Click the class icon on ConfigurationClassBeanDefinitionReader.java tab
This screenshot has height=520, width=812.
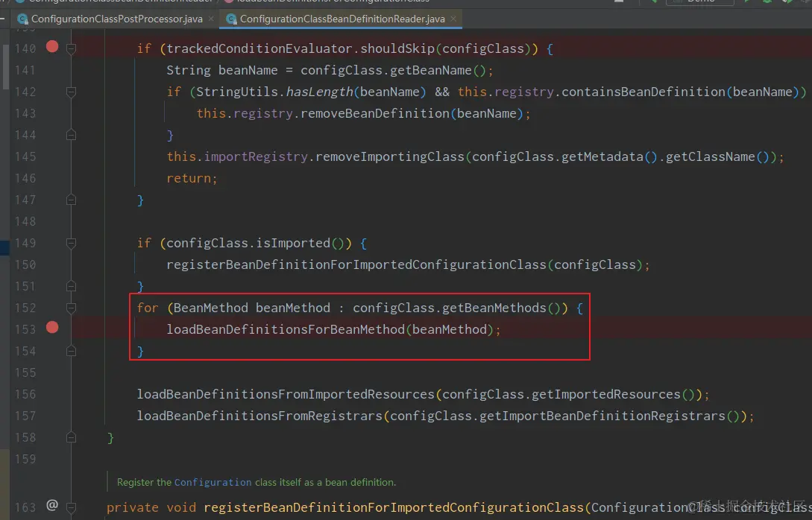pyautogui.click(x=231, y=19)
